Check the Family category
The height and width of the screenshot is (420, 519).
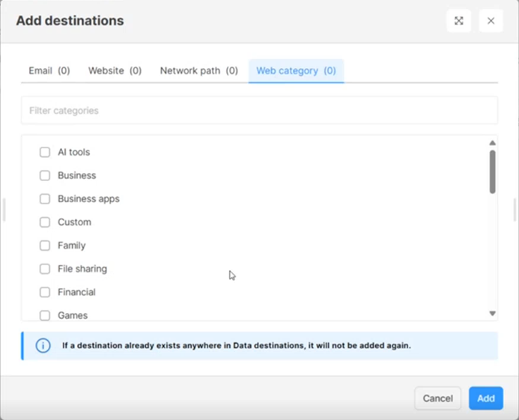point(45,246)
